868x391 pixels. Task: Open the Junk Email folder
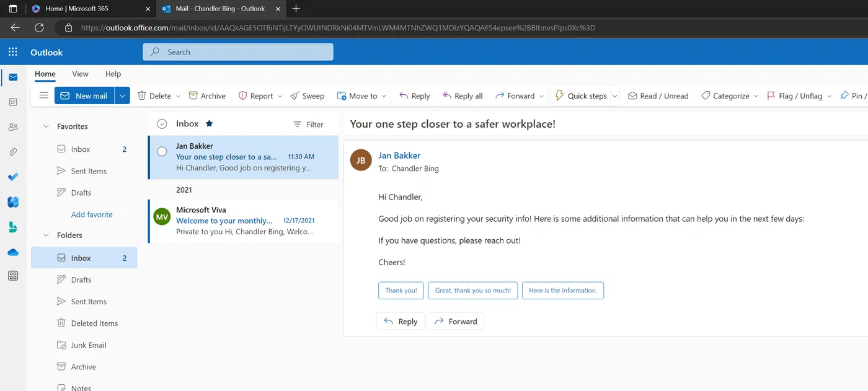tap(84, 345)
